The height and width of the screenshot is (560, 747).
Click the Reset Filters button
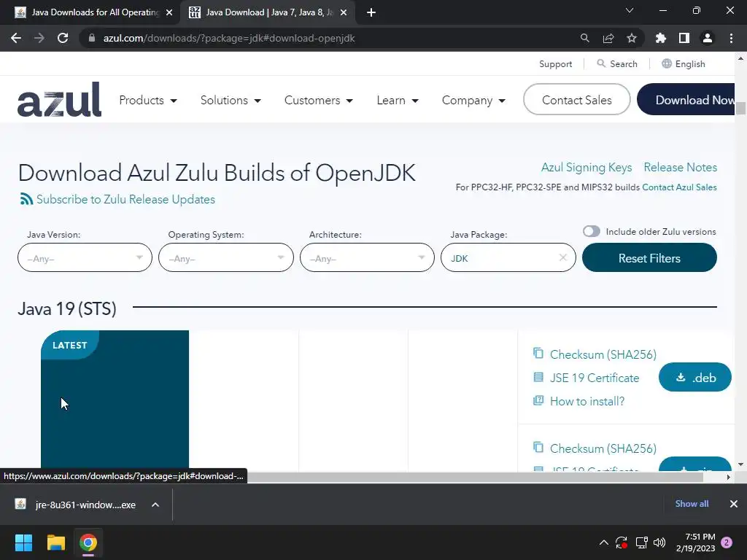coord(649,257)
